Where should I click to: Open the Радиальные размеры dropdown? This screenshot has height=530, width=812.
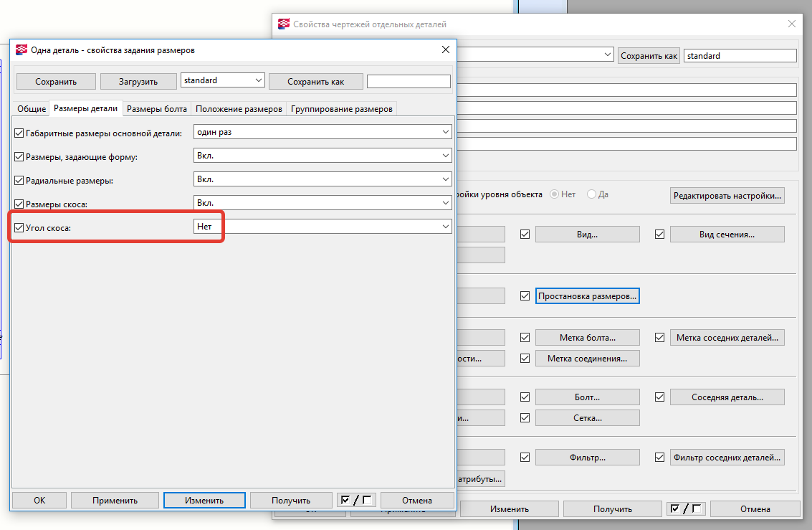[x=323, y=179]
